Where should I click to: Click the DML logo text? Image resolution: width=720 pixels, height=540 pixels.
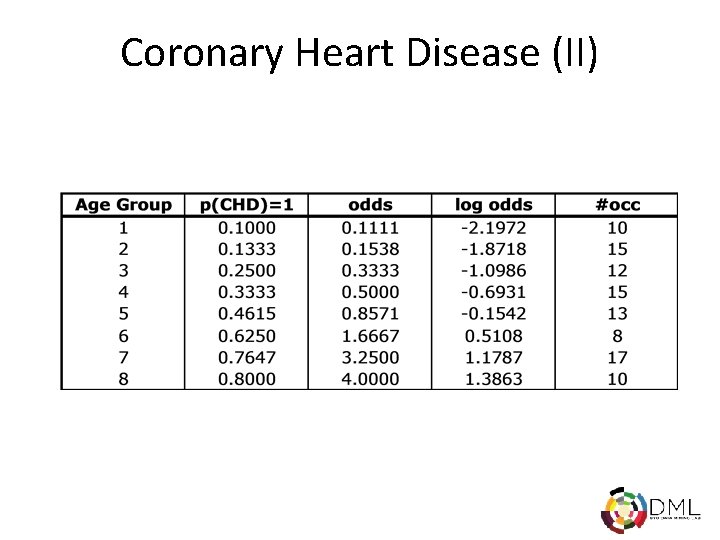click(675, 505)
